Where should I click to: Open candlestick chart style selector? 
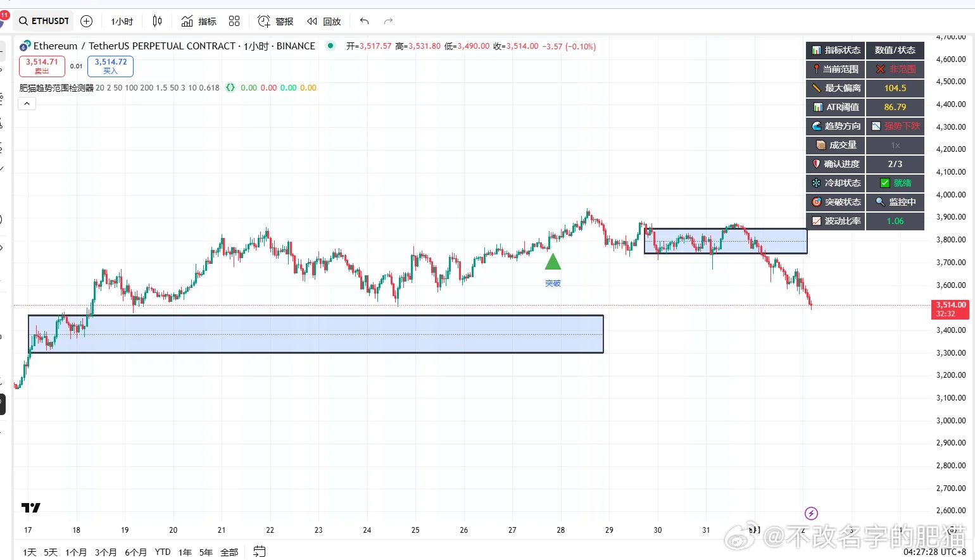157,21
